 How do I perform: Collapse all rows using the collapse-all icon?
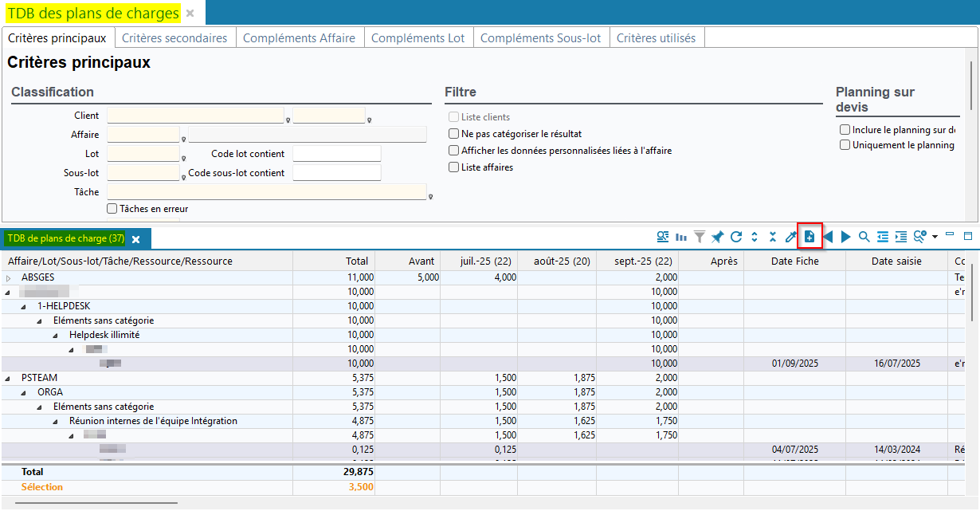pos(773,237)
